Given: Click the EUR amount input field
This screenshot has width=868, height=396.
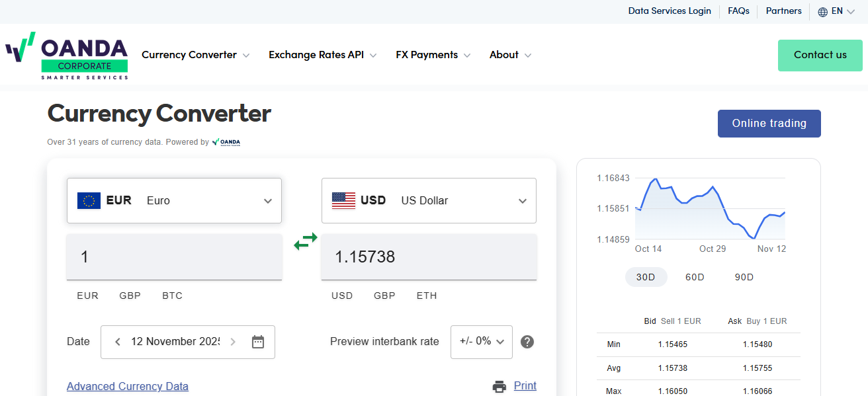Looking at the screenshot, I should (x=174, y=257).
